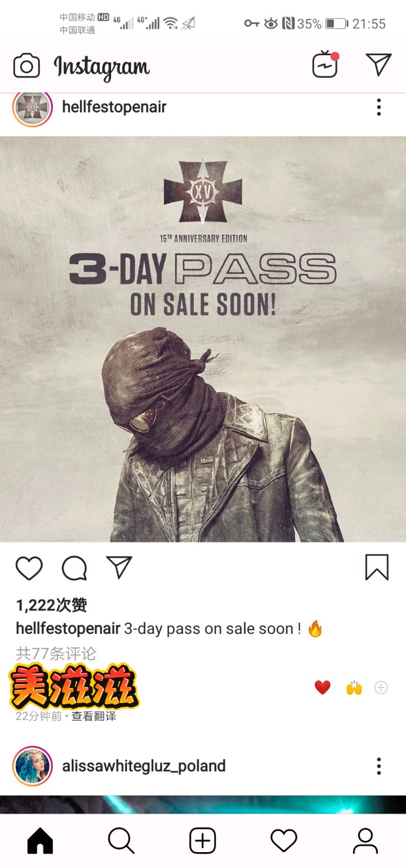406x868 pixels.
Task: Open comment bubble under the 3-day pass post
Action: [75, 568]
